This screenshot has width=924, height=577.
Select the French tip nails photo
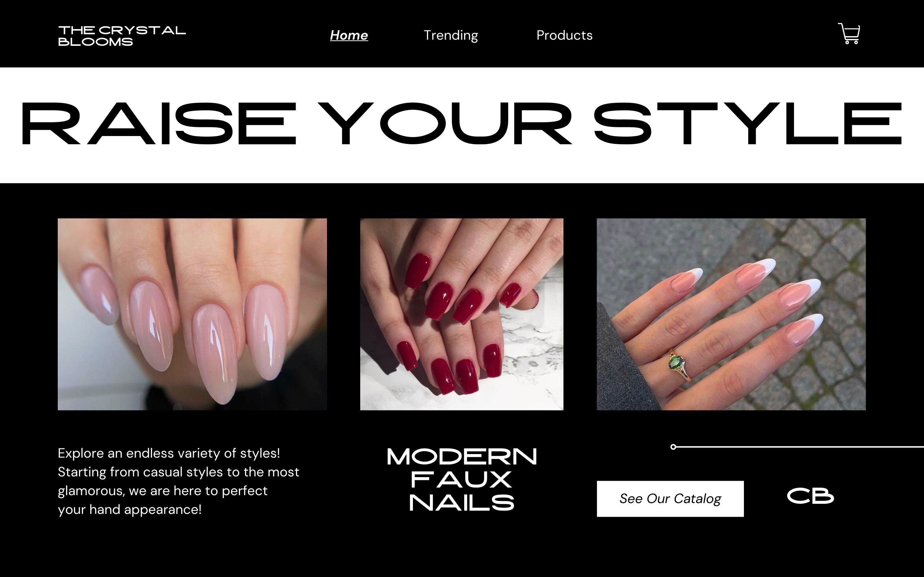(731, 314)
